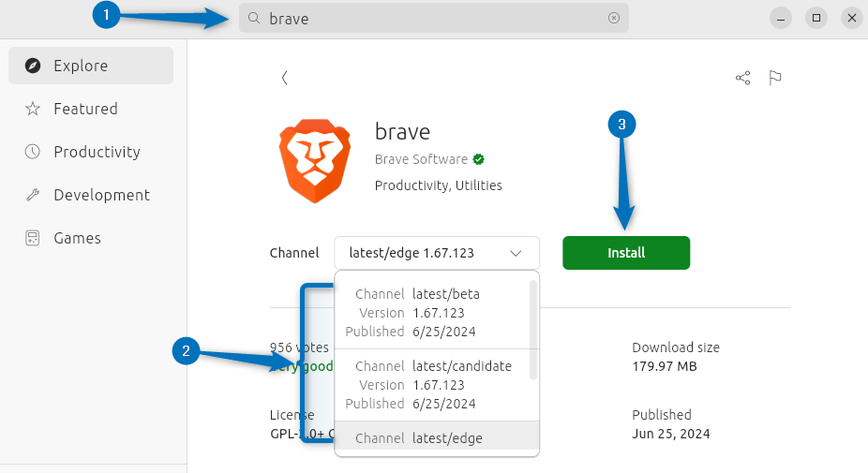
Task: Click the Explore compass icon
Action: (x=33, y=66)
